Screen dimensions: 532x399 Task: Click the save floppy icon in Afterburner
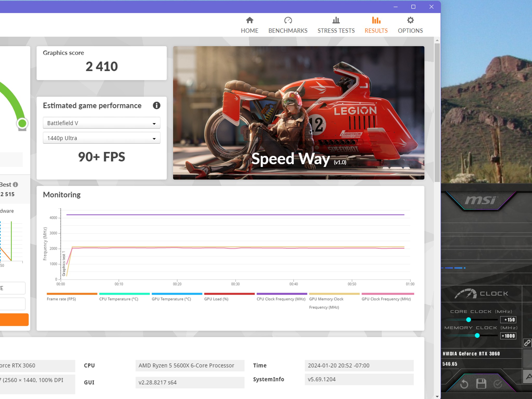tap(481, 384)
